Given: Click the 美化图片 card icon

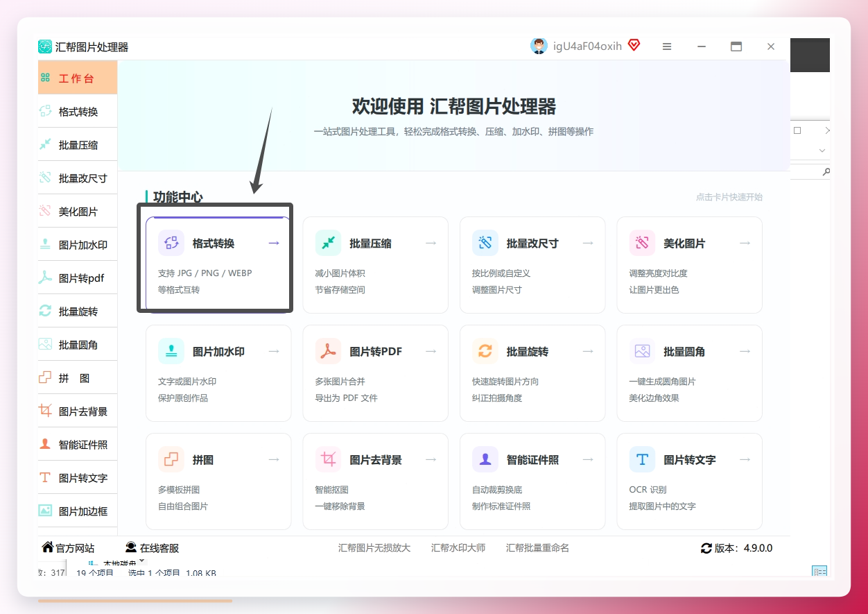Looking at the screenshot, I should 642,243.
